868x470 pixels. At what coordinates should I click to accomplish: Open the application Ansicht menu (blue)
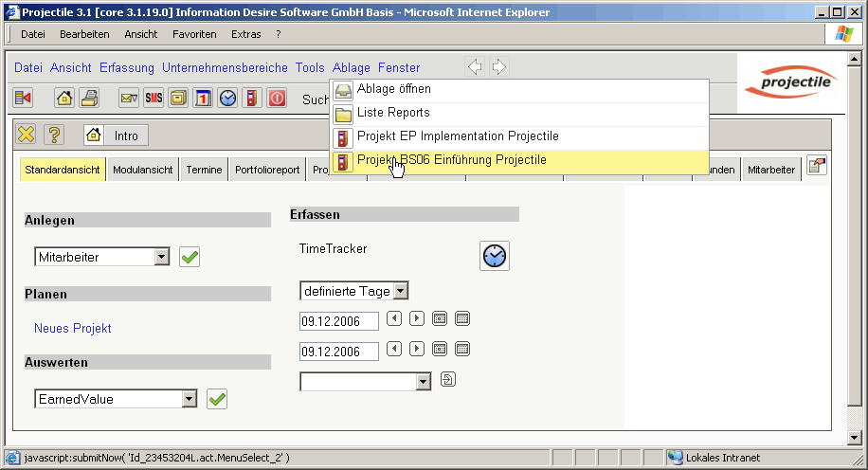click(x=71, y=67)
